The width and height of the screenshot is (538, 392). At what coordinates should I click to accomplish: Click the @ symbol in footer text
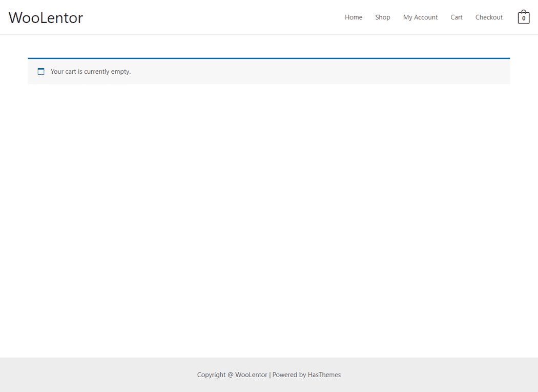coord(231,375)
